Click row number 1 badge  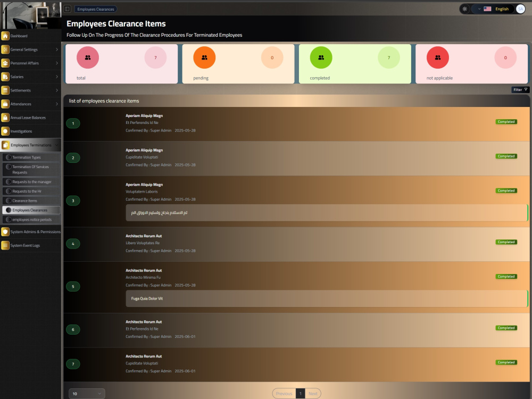[x=73, y=123]
